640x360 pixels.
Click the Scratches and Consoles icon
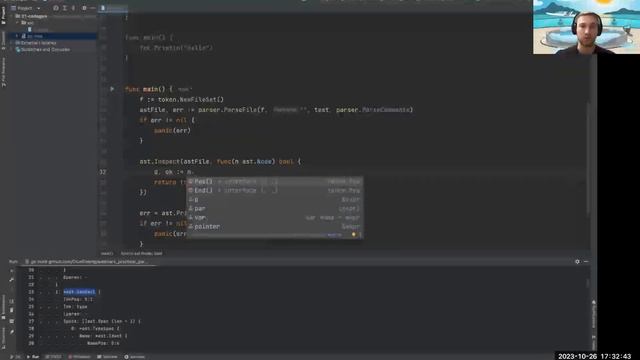coord(18,49)
